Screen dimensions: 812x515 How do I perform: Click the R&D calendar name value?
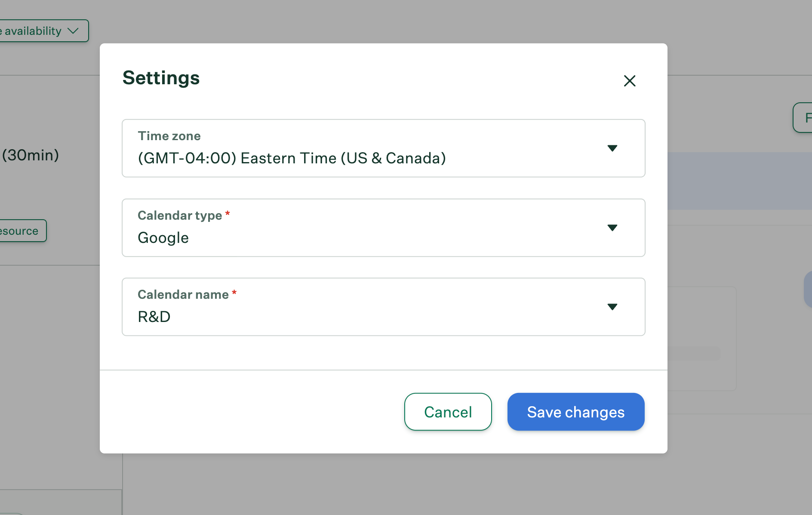[154, 317]
